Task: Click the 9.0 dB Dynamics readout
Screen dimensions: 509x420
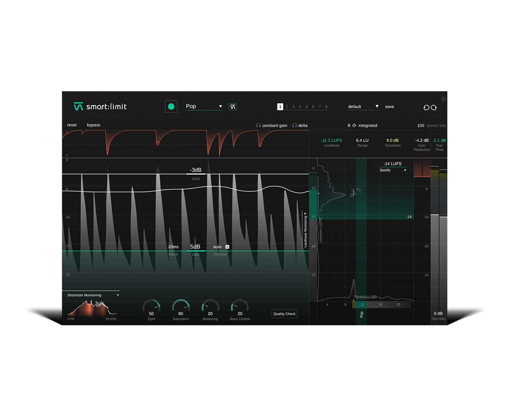Action: (393, 140)
